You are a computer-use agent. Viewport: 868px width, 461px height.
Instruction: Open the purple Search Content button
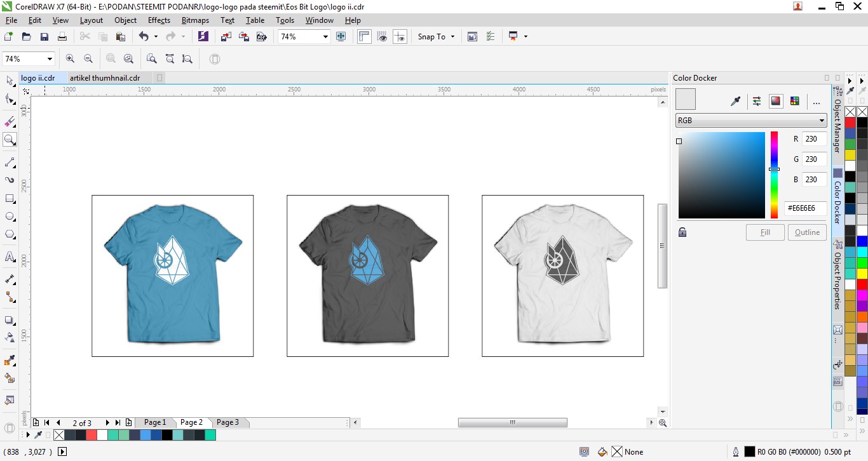pyautogui.click(x=203, y=37)
